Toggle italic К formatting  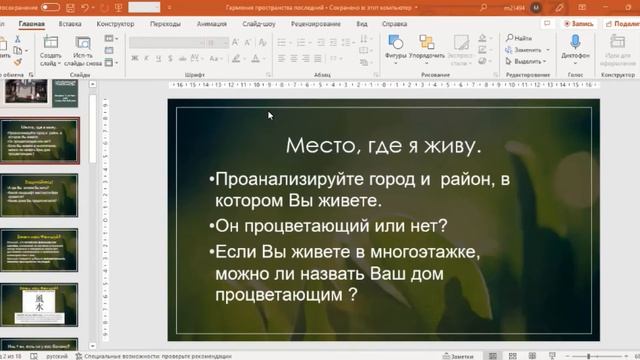pos(146,59)
